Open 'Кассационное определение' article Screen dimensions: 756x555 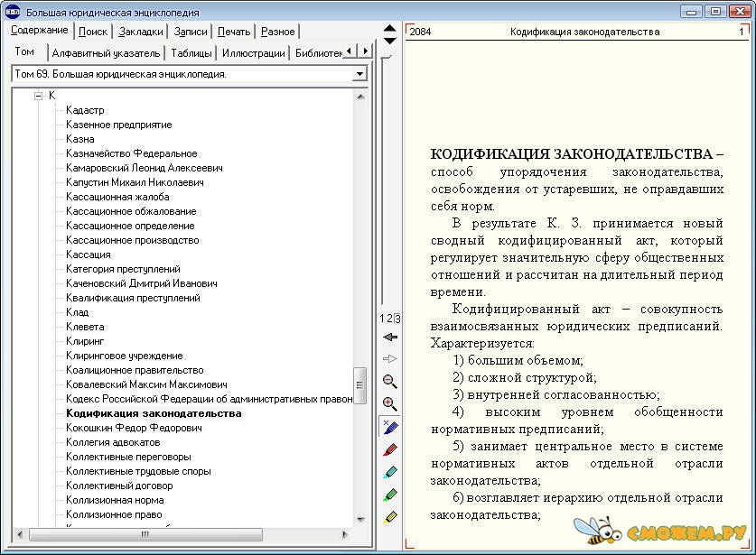130,226
